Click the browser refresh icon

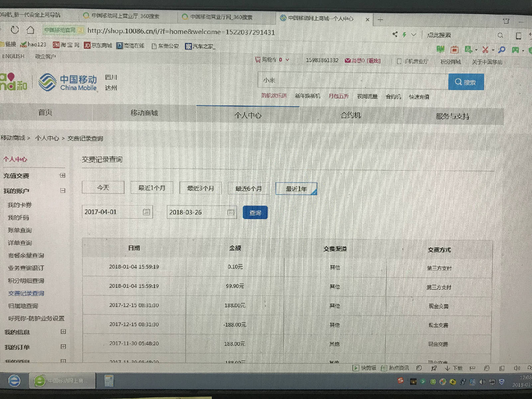(15, 30)
